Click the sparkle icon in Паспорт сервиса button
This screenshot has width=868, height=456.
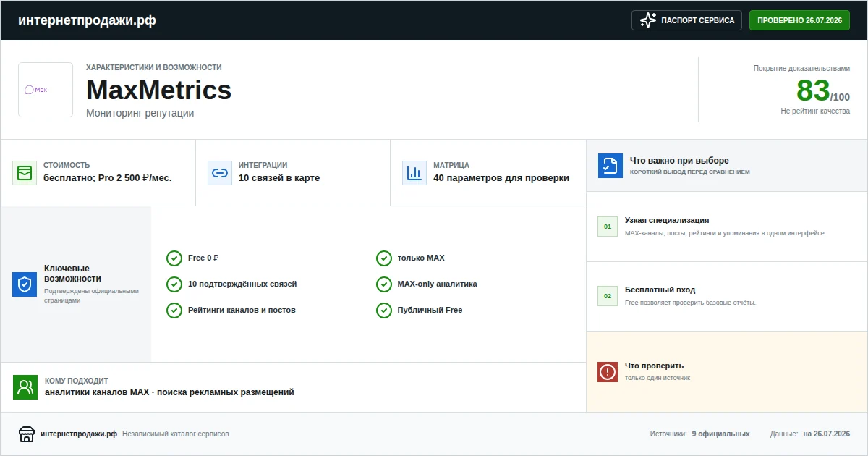(x=648, y=20)
